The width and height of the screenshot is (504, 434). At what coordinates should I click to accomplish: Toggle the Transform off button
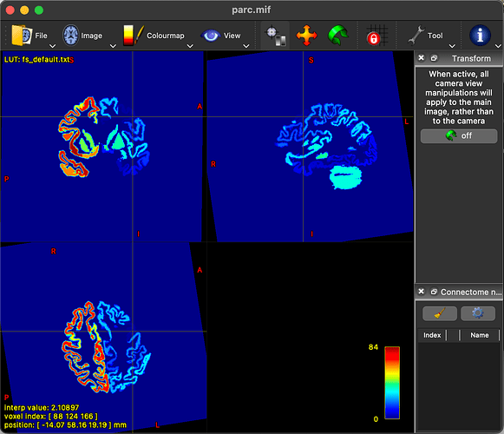click(x=459, y=136)
